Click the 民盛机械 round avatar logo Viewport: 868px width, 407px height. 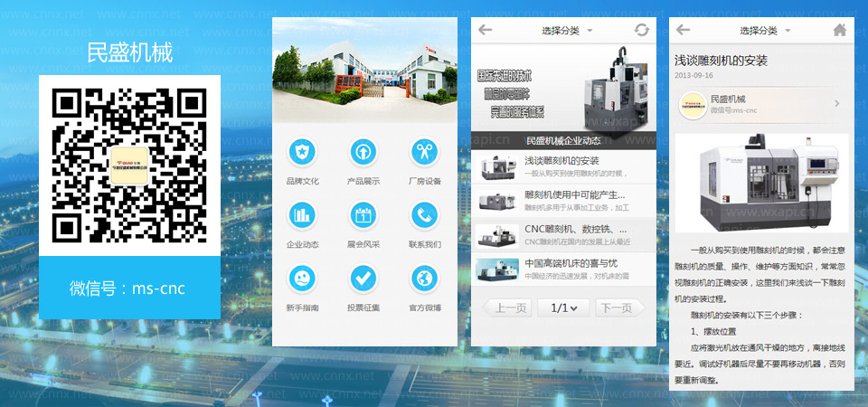pyautogui.click(x=693, y=105)
